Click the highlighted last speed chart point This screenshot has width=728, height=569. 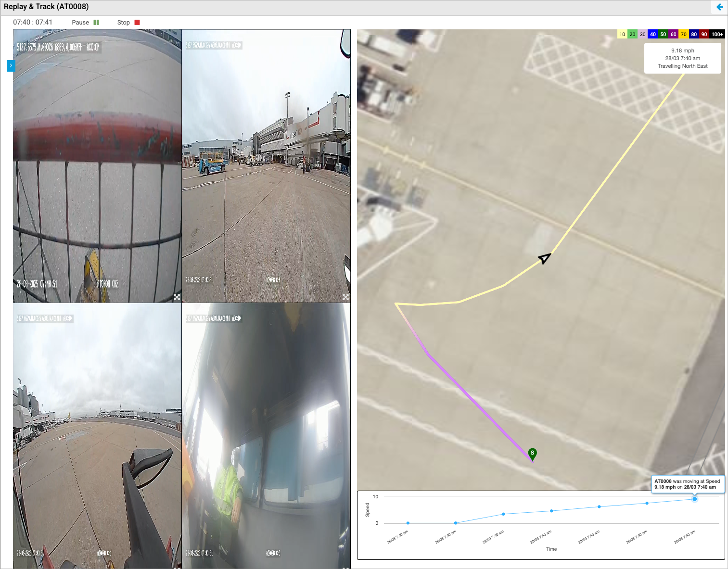(694, 499)
